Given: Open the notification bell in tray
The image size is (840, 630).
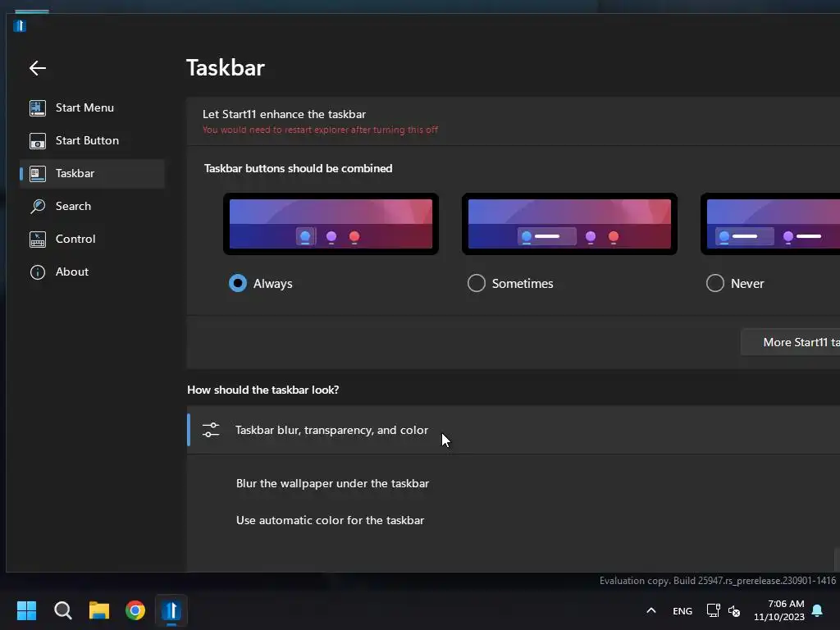Looking at the screenshot, I should tap(817, 610).
